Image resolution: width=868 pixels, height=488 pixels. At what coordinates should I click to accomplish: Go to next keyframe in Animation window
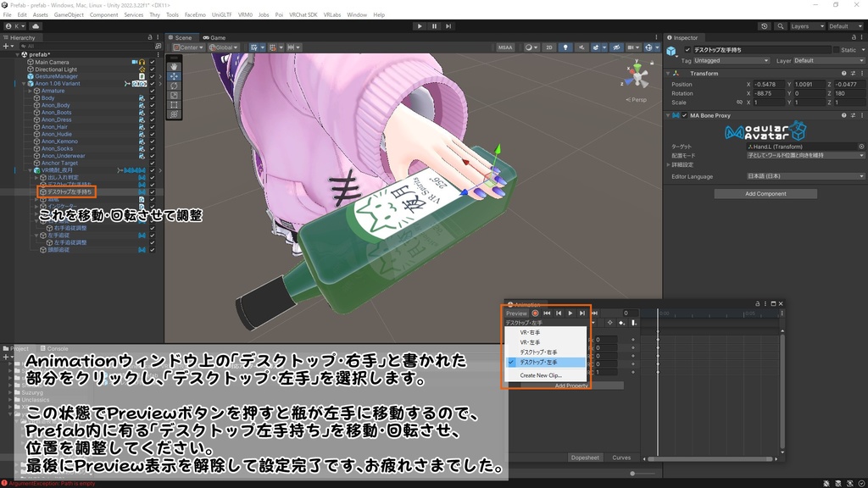coord(581,313)
